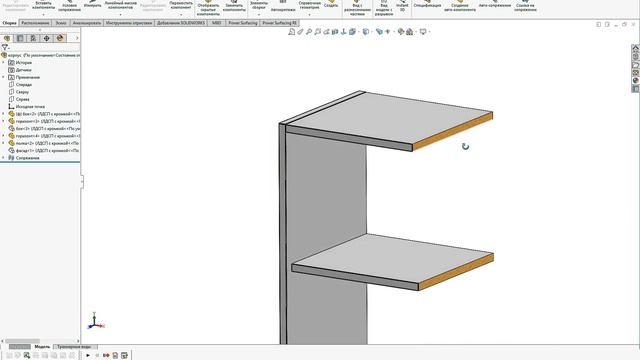The image size is (640, 360).
Task: Switch to the Эскиз ribbon tab
Action: [x=61, y=23]
